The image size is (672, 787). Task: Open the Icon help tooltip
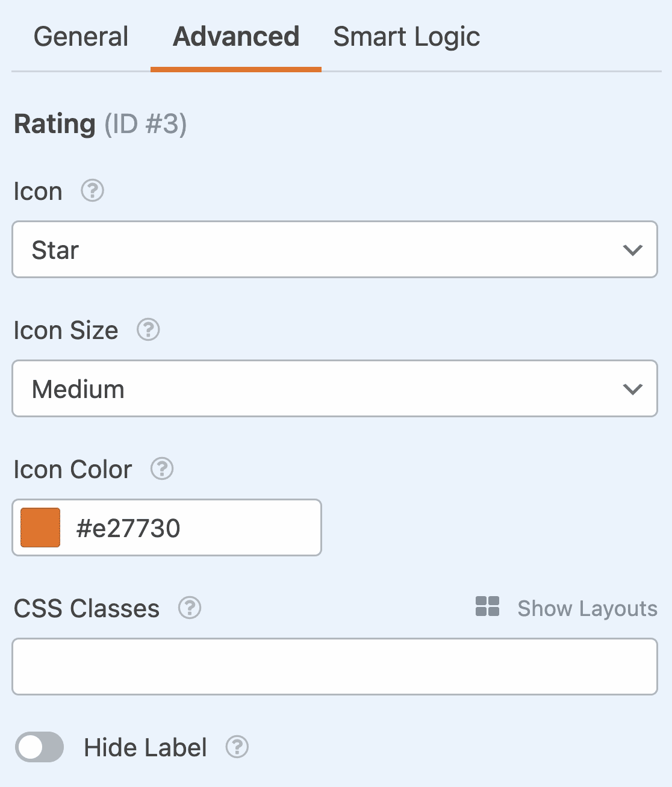tap(92, 191)
